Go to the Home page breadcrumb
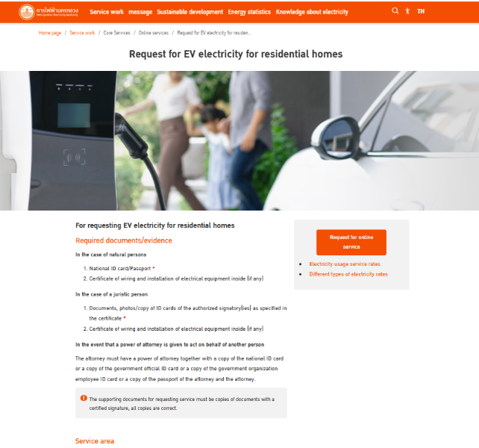The height and width of the screenshot is (448, 479). (x=50, y=33)
